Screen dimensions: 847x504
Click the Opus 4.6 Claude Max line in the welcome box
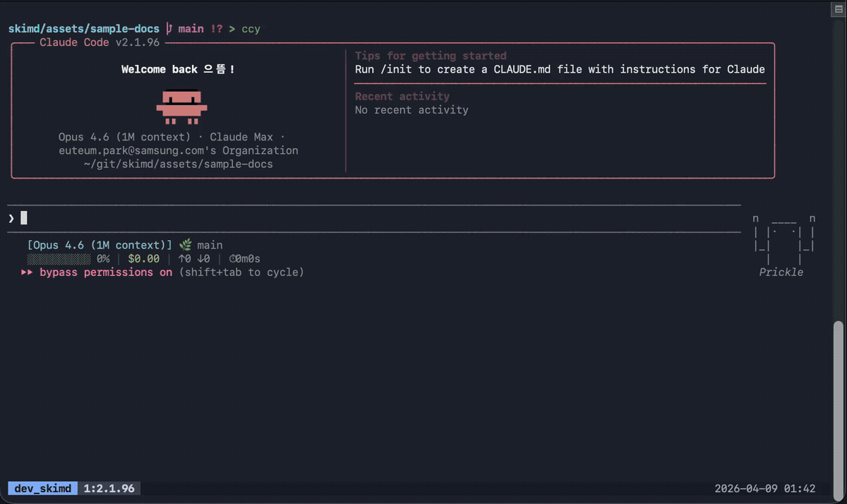pyautogui.click(x=172, y=137)
